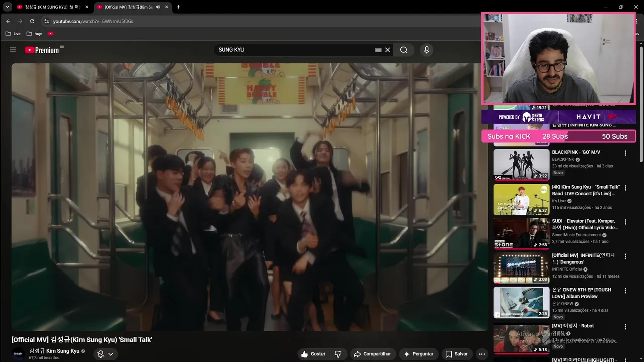Open Small Talk Band LIVE Concert thumbnail

(521, 199)
